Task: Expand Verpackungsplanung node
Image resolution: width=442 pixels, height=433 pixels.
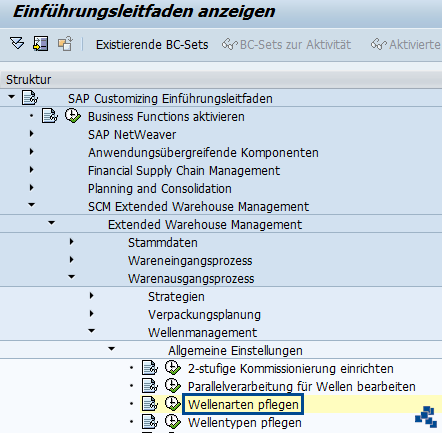Action: pos(92,314)
